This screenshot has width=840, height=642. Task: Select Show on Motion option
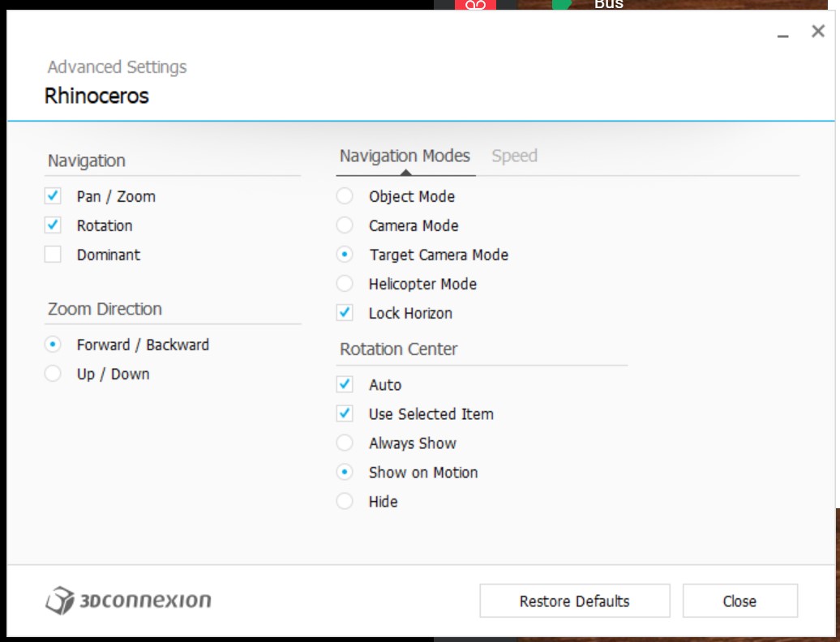[x=345, y=472]
